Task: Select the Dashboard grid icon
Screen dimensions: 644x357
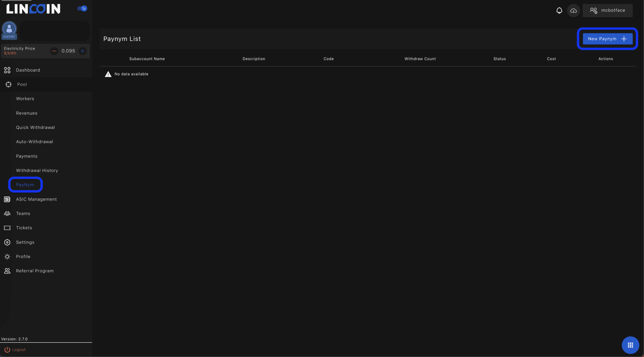Action: [7, 70]
